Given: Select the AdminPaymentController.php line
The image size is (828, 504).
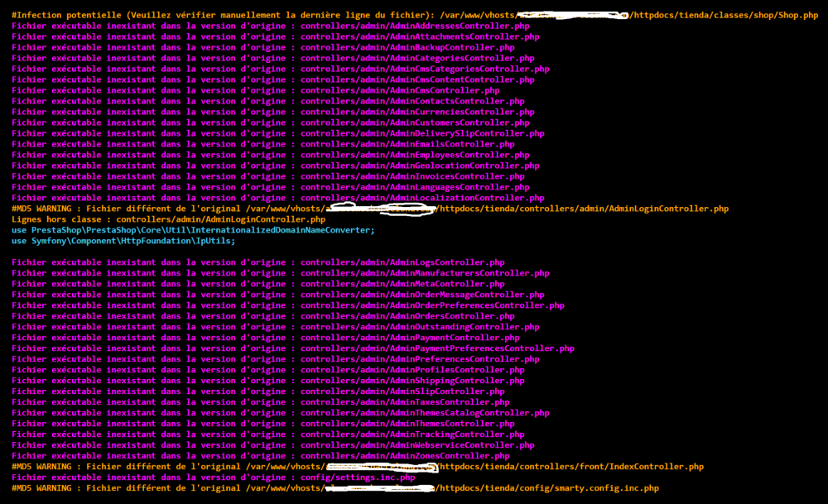Looking at the screenshot, I should pyautogui.click(x=266, y=338).
